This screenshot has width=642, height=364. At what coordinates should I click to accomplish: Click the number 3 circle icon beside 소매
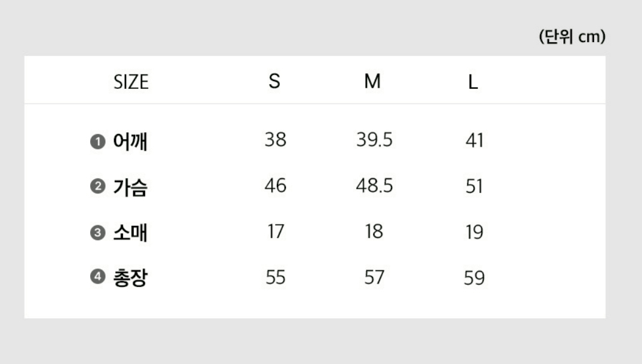(97, 233)
